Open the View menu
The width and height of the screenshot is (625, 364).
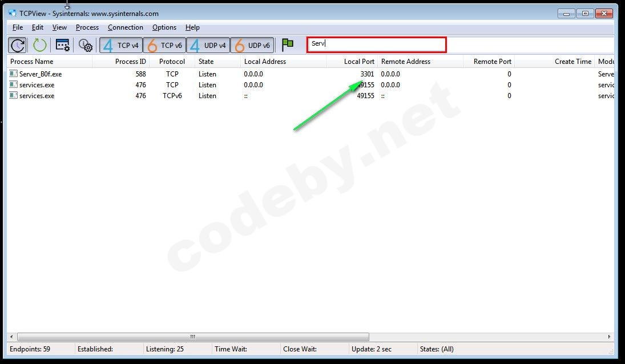[x=59, y=27]
